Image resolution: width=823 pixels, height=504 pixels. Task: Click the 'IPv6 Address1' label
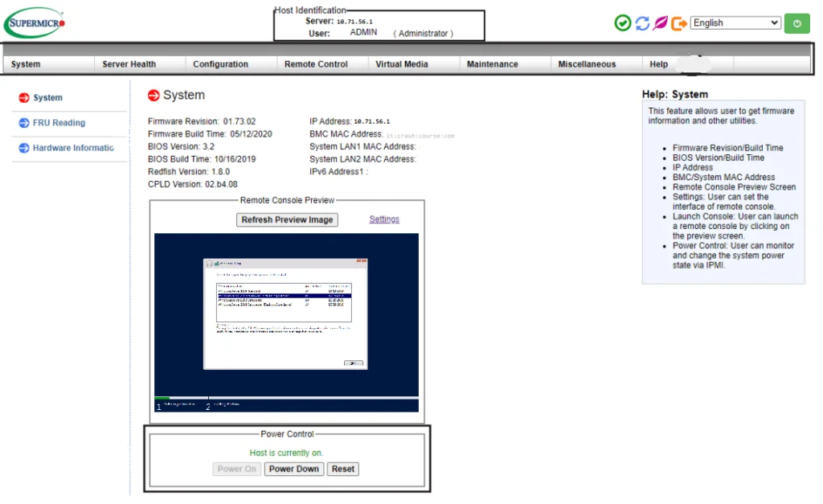click(338, 172)
